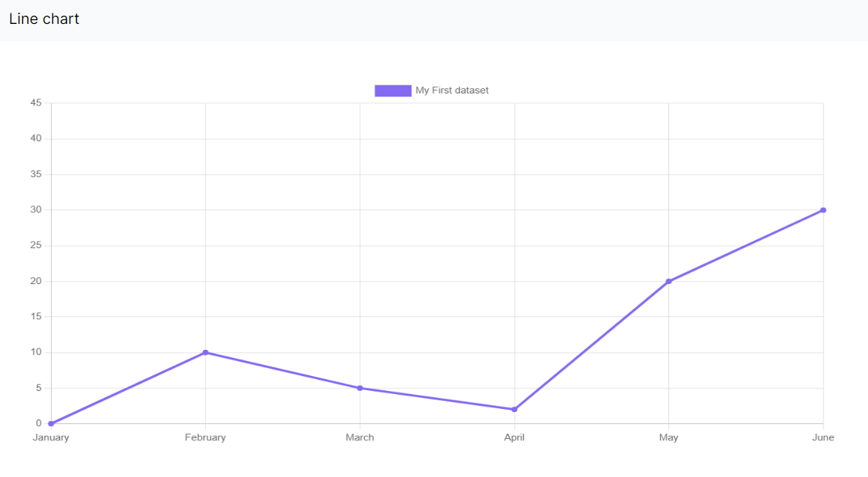Click the 5 y-axis label
Screen dimensions: 868x477
(x=39, y=388)
